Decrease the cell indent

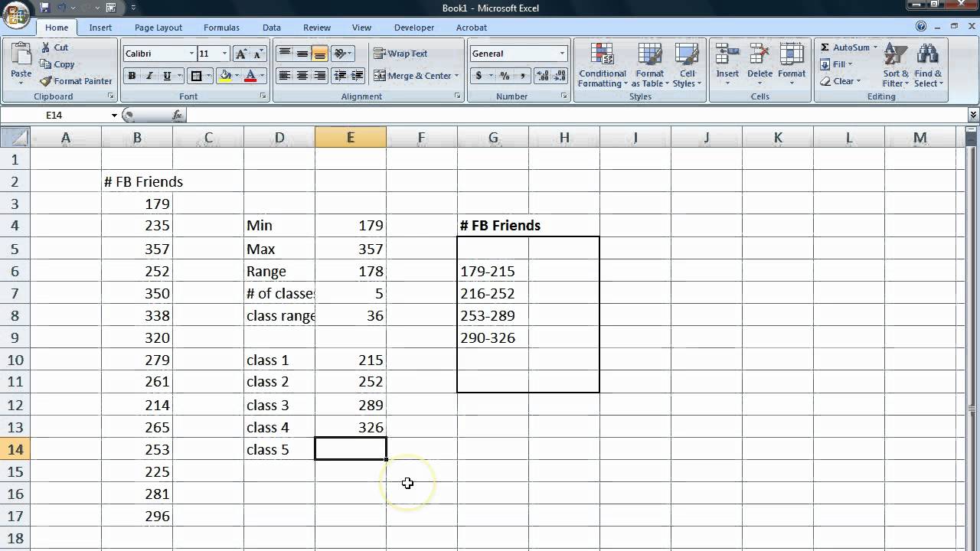click(339, 76)
